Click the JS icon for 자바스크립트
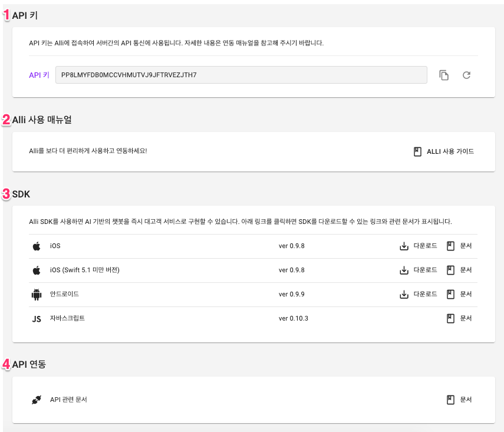This screenshot has width=504, height=432. (x=37, y=319)
